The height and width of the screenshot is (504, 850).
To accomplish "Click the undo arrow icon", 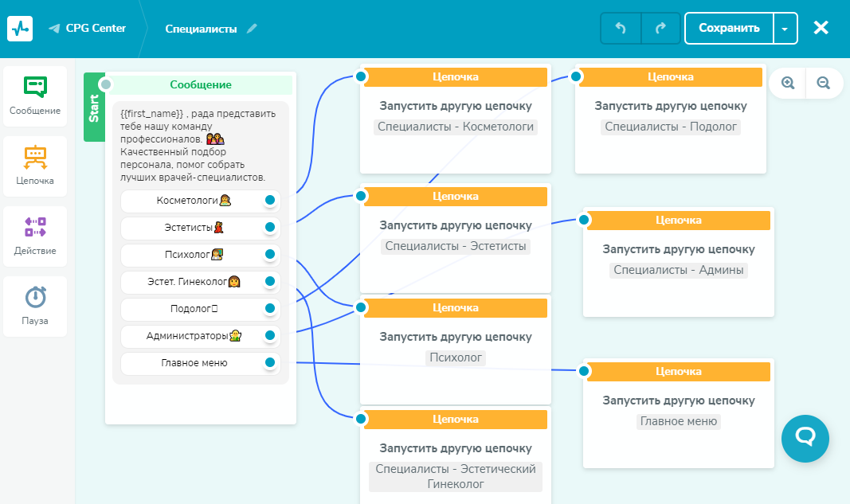I will pos(621,28).
